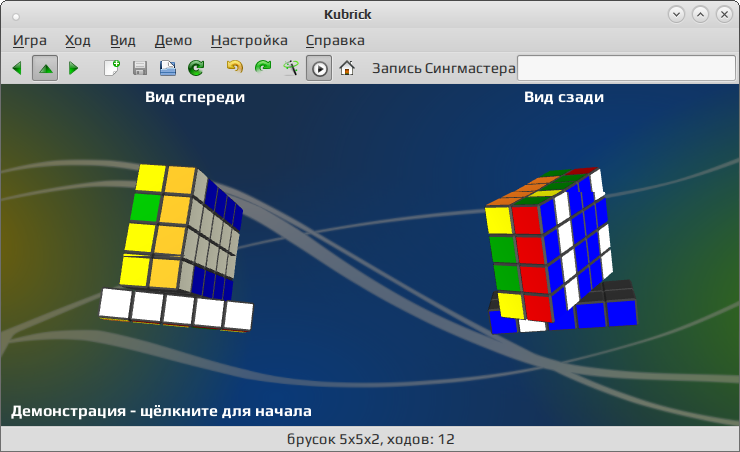Screen dimensions: 740x452
Task: Click the window menu dot in title bar
Action: pos(16,17)
